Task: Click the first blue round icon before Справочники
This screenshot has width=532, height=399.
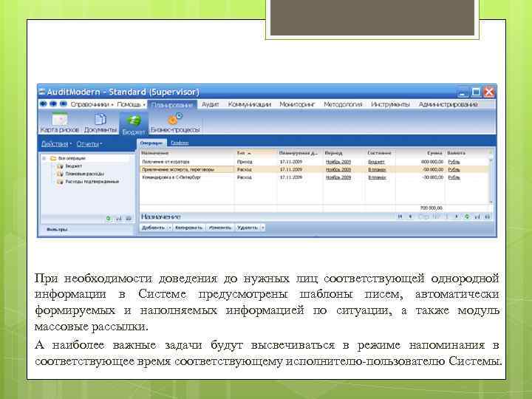Action: (43, 104)
